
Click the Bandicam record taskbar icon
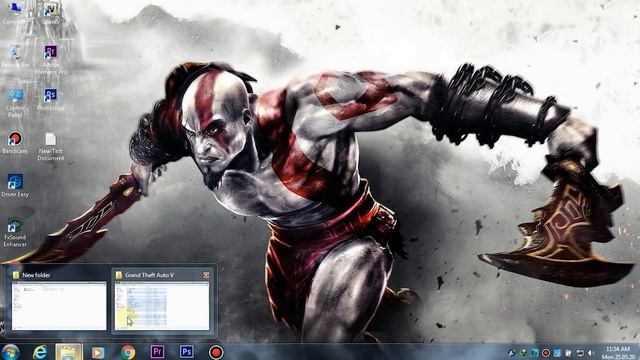pos(216,352)
